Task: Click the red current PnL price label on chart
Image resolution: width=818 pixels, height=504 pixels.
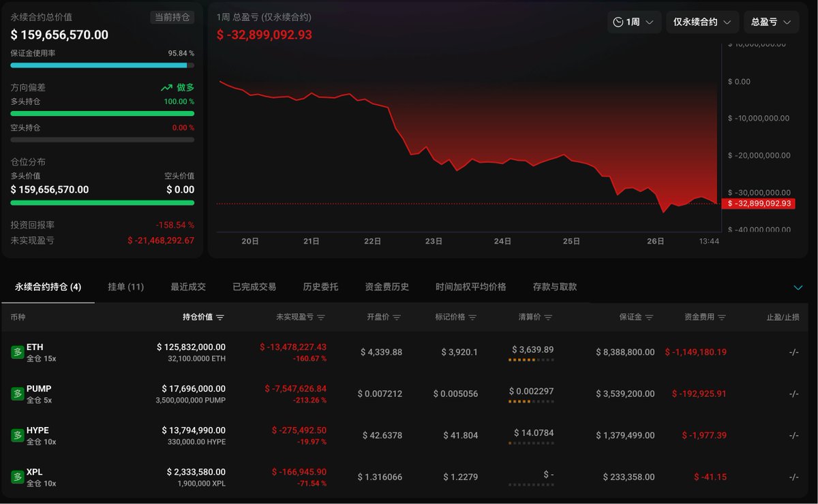Action: point(758,203)
